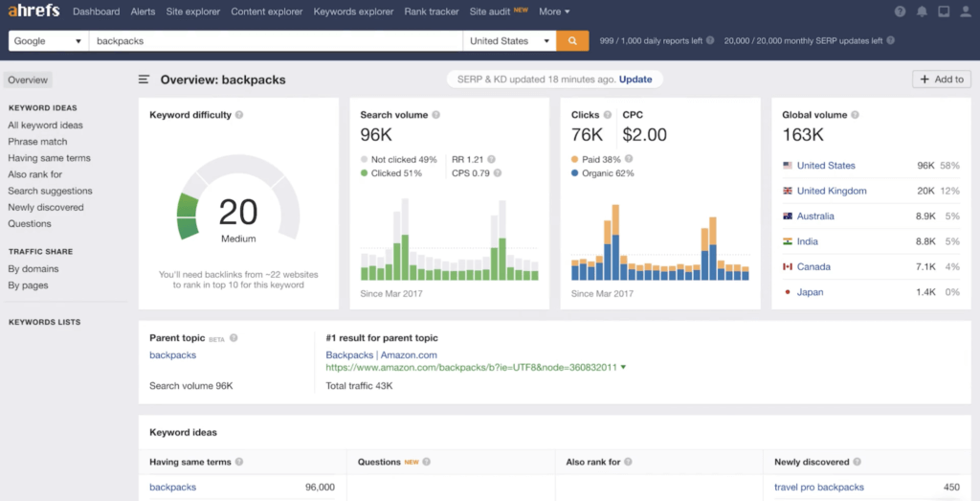980x501 pixels.
Task: Open the United States country dropdown
Action: coord(509,41)
